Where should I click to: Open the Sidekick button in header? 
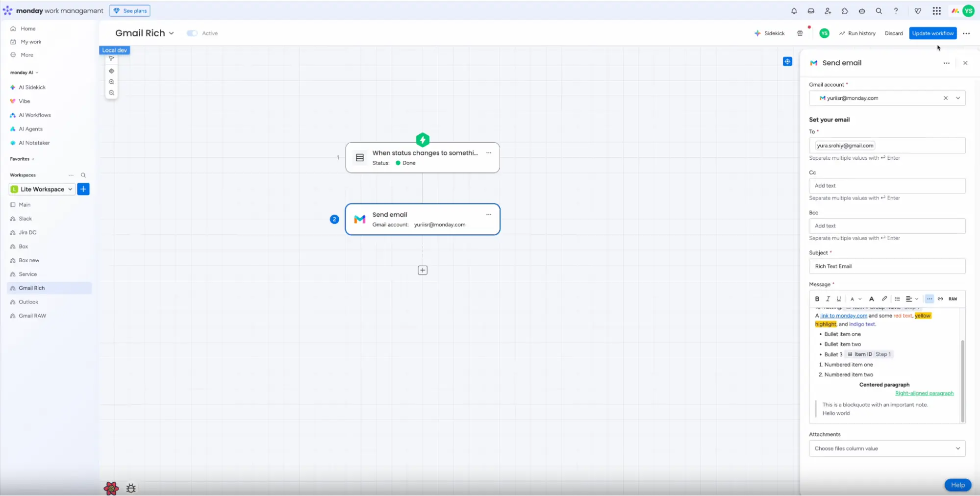[x=770, y=33]
